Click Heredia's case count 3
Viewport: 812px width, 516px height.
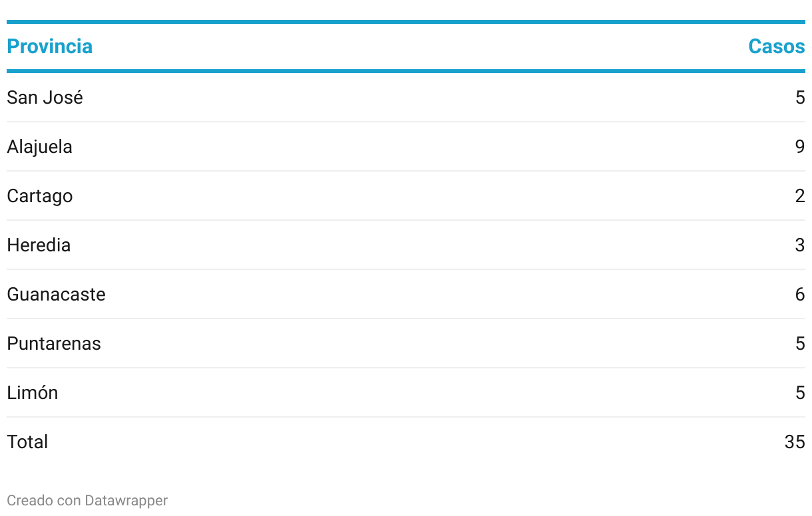(800, 245)
